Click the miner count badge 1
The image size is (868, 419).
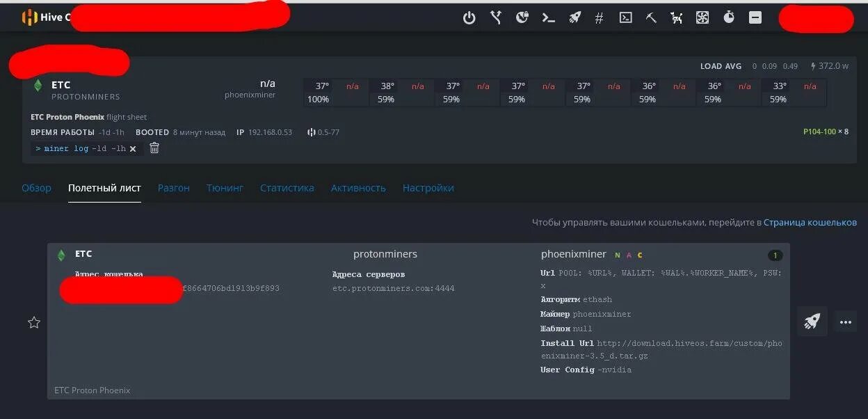click(775, 255)
